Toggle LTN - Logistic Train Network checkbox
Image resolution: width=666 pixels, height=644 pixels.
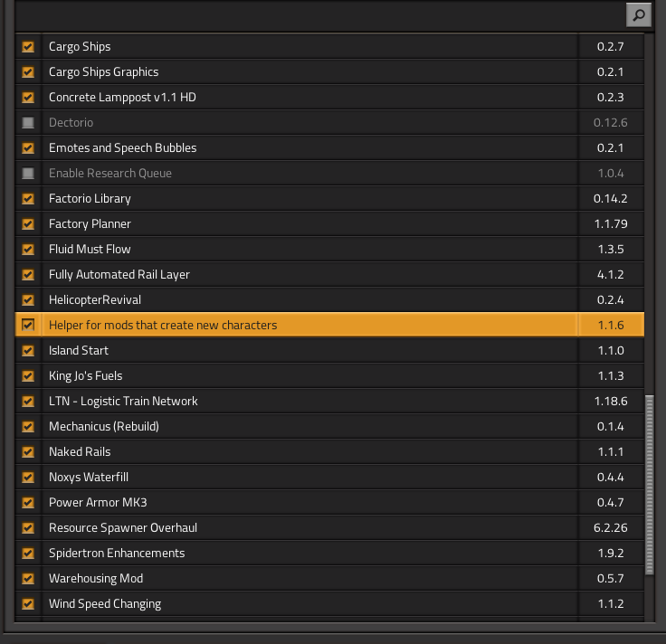[x=28, y=402]
